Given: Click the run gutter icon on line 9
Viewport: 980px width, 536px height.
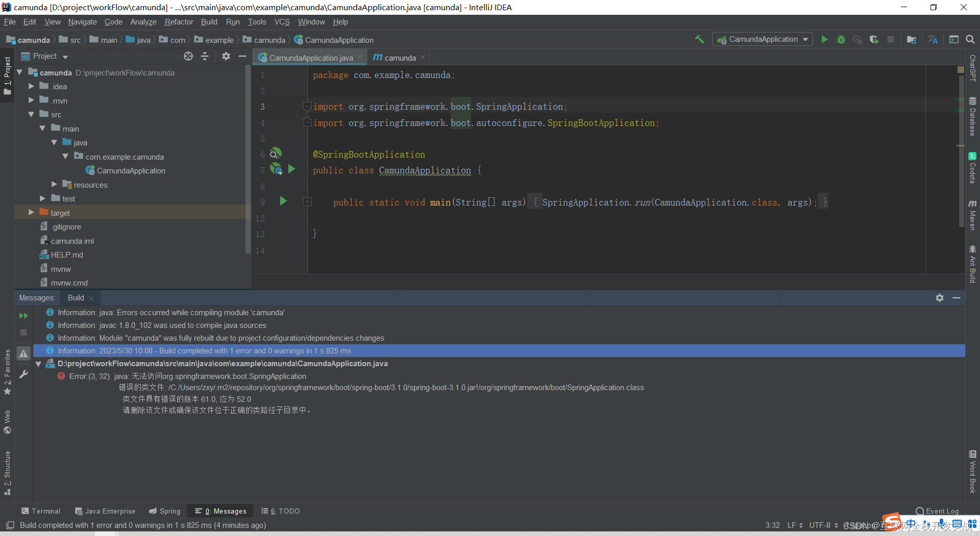Looking at the screenshot, I should click(x=283, y=201).
